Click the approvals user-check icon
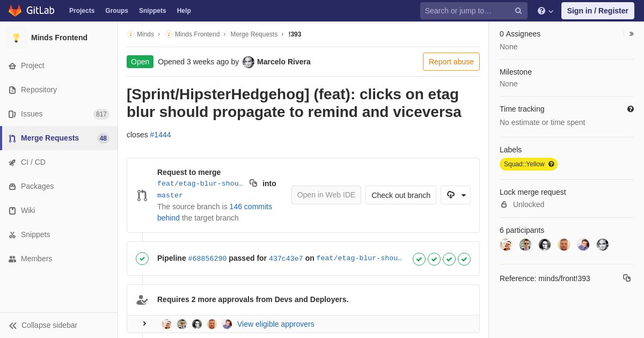 pyautogui.click(x=142, y=300)
